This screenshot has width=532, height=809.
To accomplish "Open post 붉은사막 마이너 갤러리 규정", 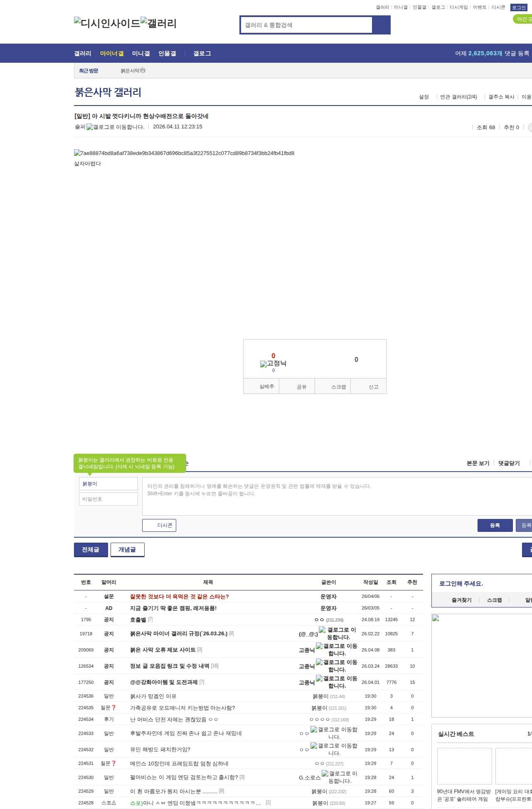I will (179, 634).
